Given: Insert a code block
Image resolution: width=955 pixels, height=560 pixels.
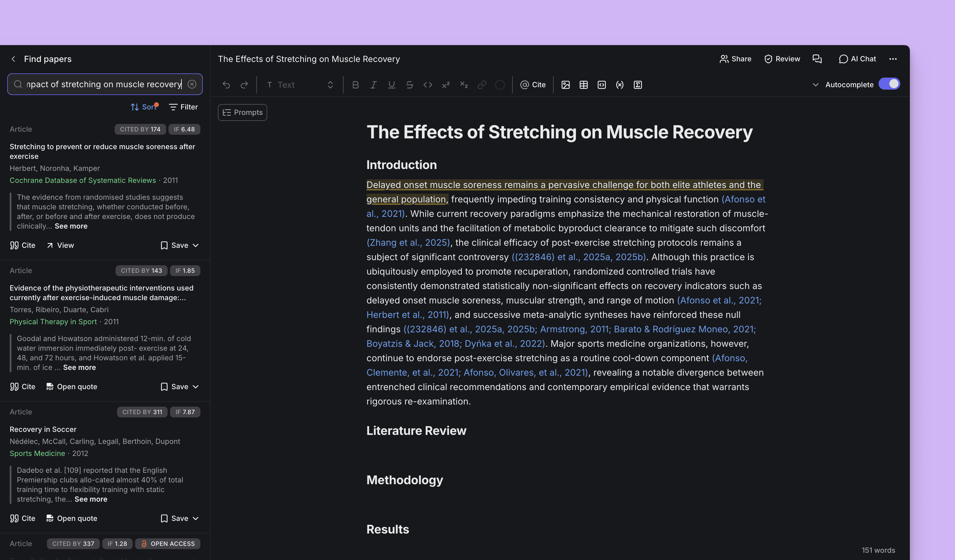Looking at the screenshot, I should [602, 85].
